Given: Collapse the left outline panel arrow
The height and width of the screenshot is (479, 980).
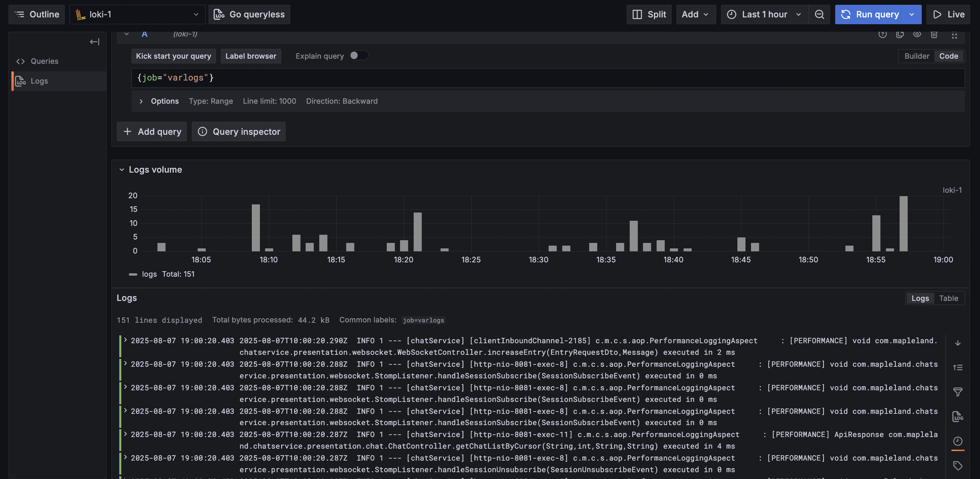Looking at the screenshot, I should [94, 42].
